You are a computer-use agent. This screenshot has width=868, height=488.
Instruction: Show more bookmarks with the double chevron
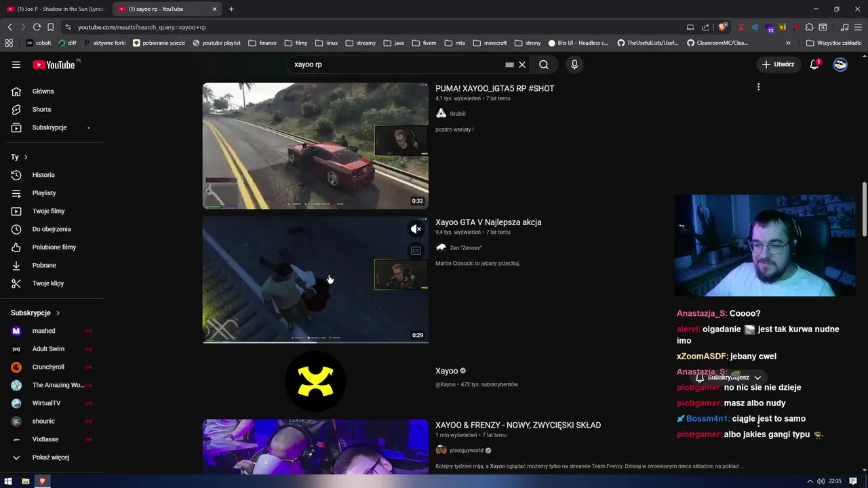(x=788, y=43)
